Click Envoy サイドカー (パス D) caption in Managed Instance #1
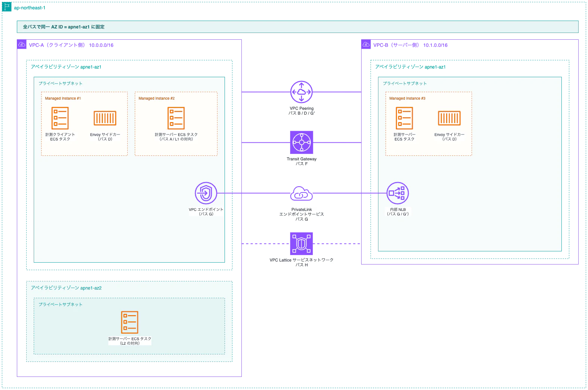The width and height of the screenshot is (588, 390). [x=105, y=137]
